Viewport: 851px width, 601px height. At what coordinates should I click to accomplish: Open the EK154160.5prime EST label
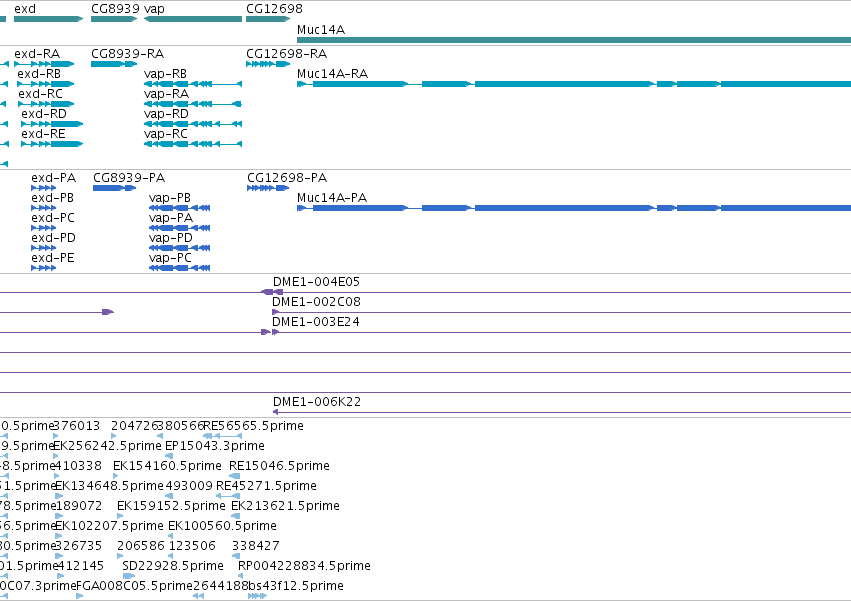click(x=167, y=466)
